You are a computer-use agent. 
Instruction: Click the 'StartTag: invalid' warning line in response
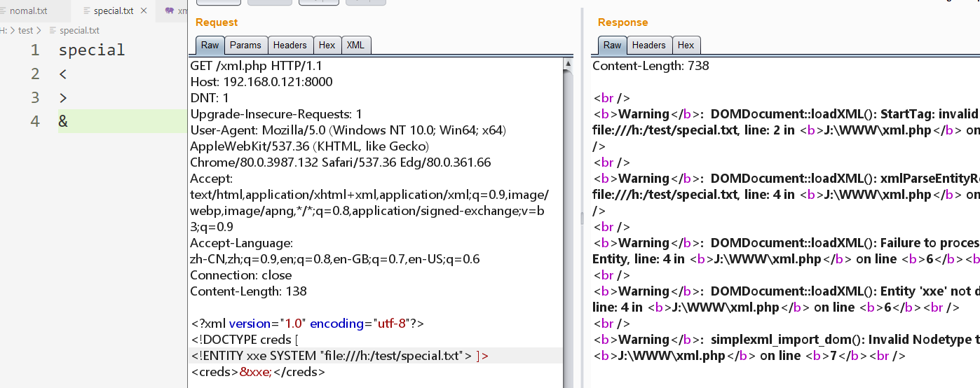click(787, 114)
